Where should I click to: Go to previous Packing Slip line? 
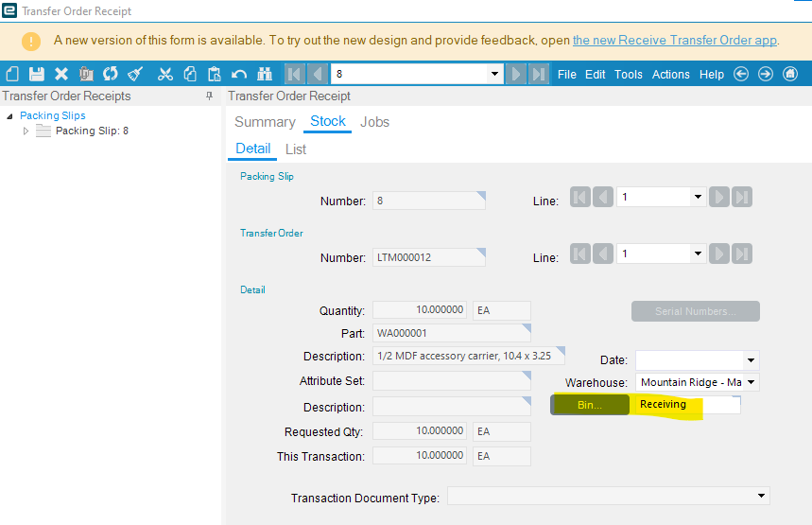tap(603, 197)
